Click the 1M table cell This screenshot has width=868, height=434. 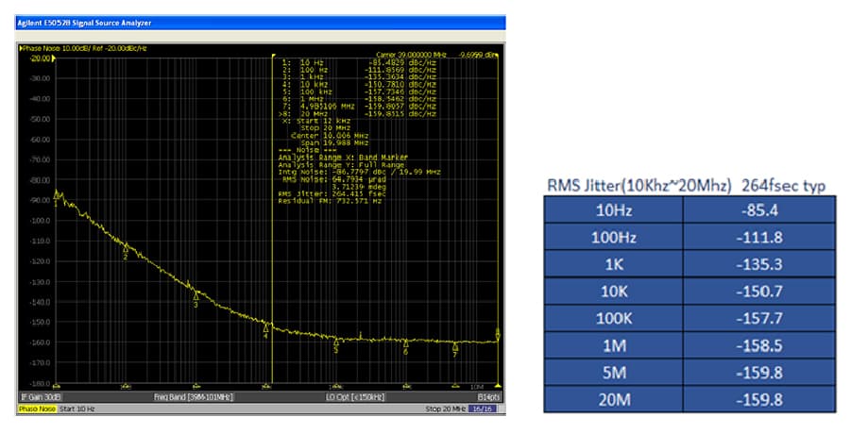pos(613,345)
